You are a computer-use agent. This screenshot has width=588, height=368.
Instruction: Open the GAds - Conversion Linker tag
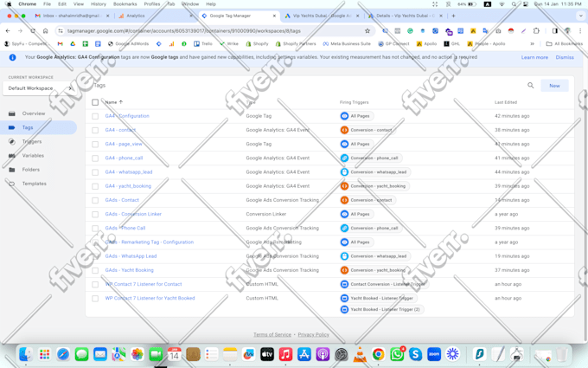[x=133, y=214]
